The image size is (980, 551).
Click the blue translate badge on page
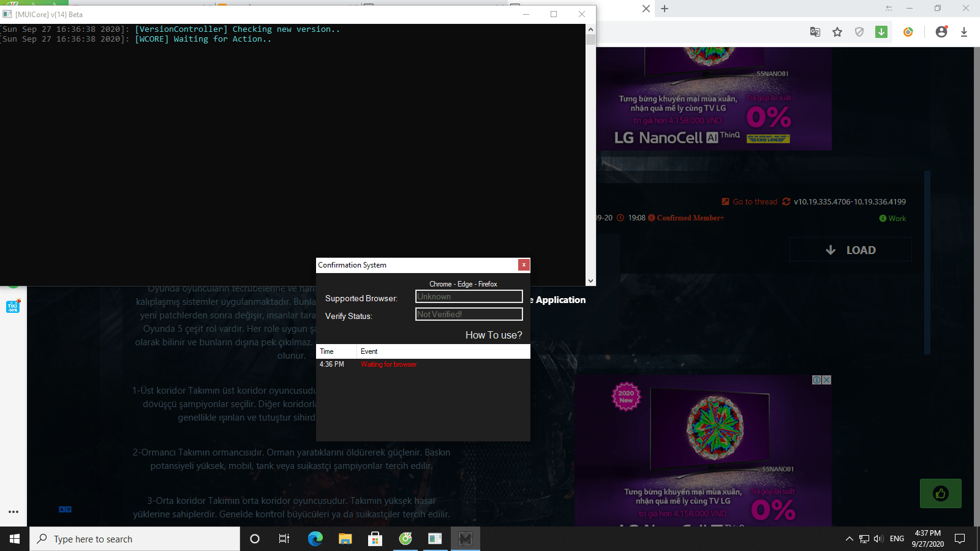click(x=65, y=509)
